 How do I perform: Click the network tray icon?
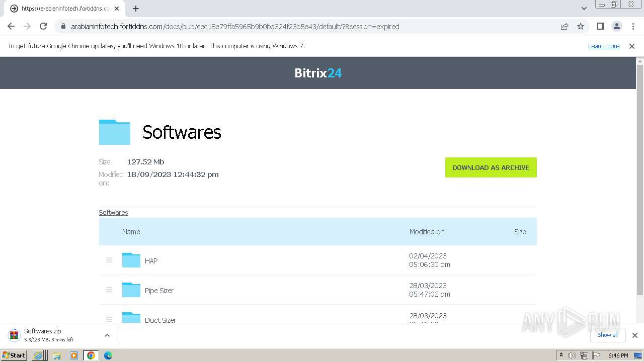(584, 355)
